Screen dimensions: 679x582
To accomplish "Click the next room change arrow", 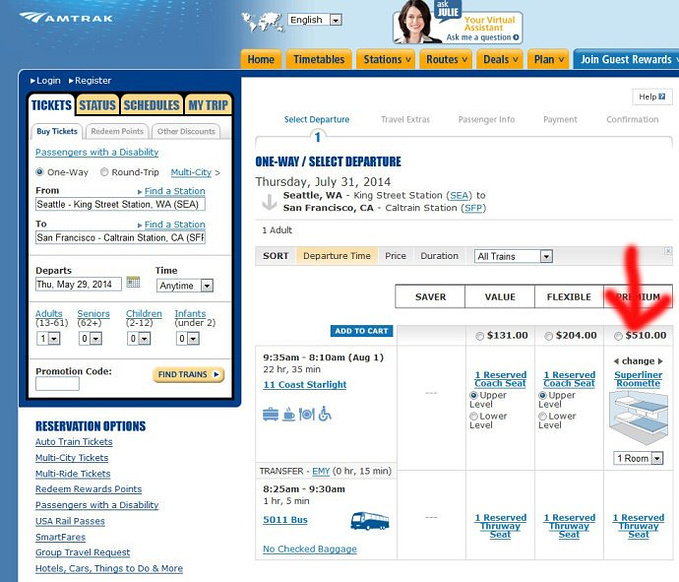I will pyautogui.click(x=660, y=361).
